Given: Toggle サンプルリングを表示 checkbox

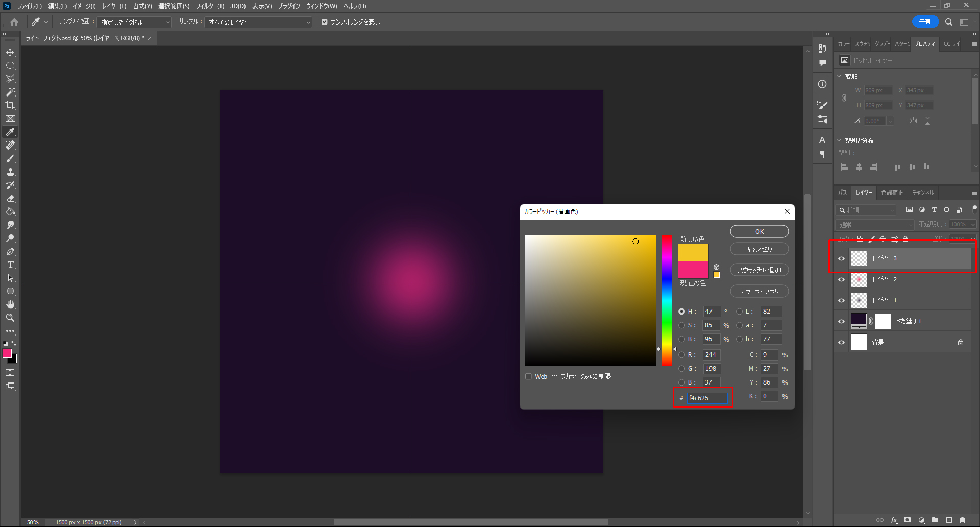Looking at the screenshot, I should 324,22.
